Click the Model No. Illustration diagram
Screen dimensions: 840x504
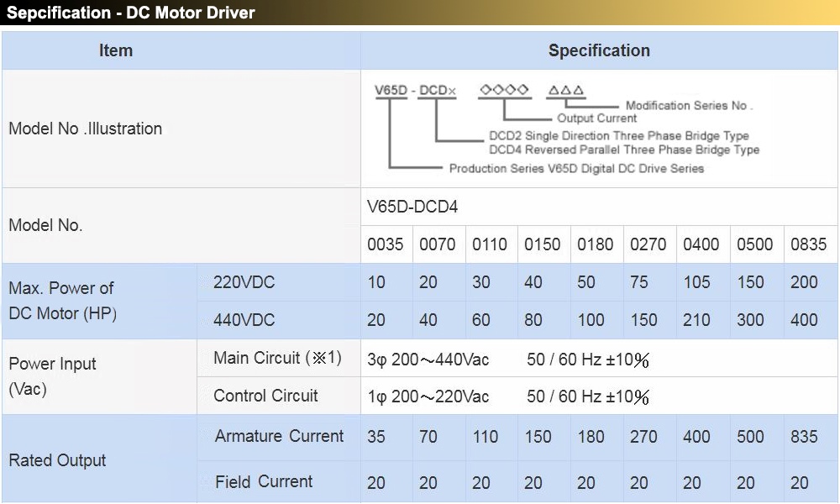tap(567, 129)
